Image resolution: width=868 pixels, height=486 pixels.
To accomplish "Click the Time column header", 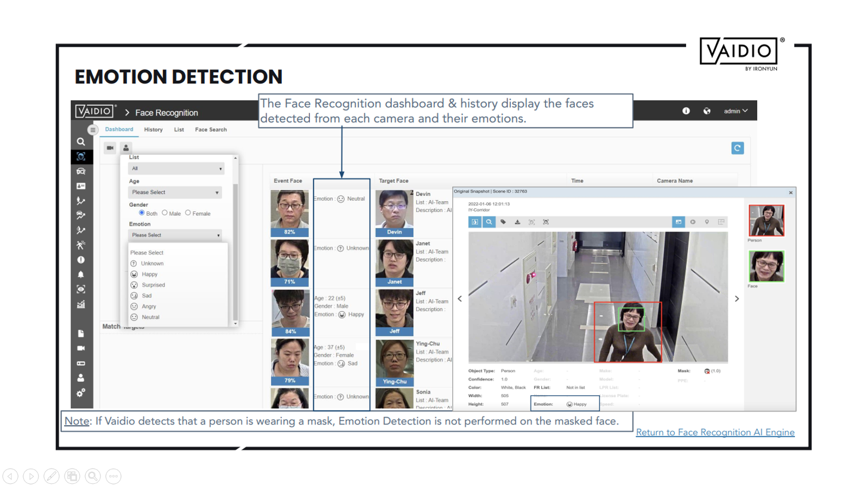I will coord(577,181).
